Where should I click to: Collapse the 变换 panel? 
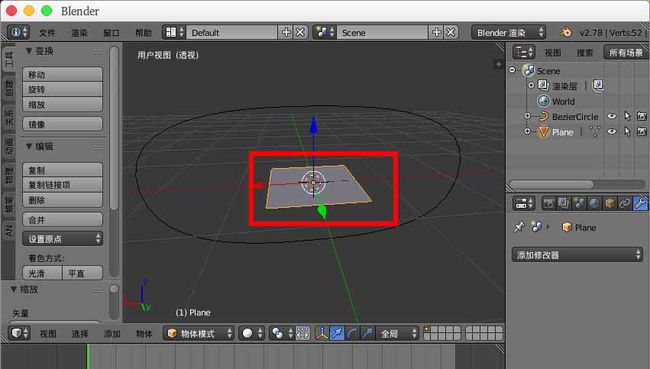29,51
